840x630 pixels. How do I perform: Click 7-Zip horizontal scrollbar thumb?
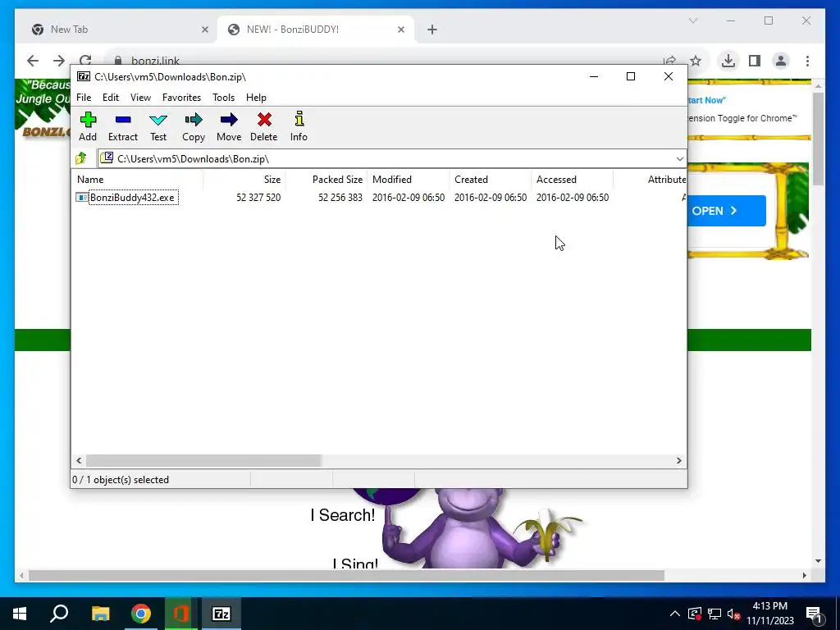pos(203,461)
